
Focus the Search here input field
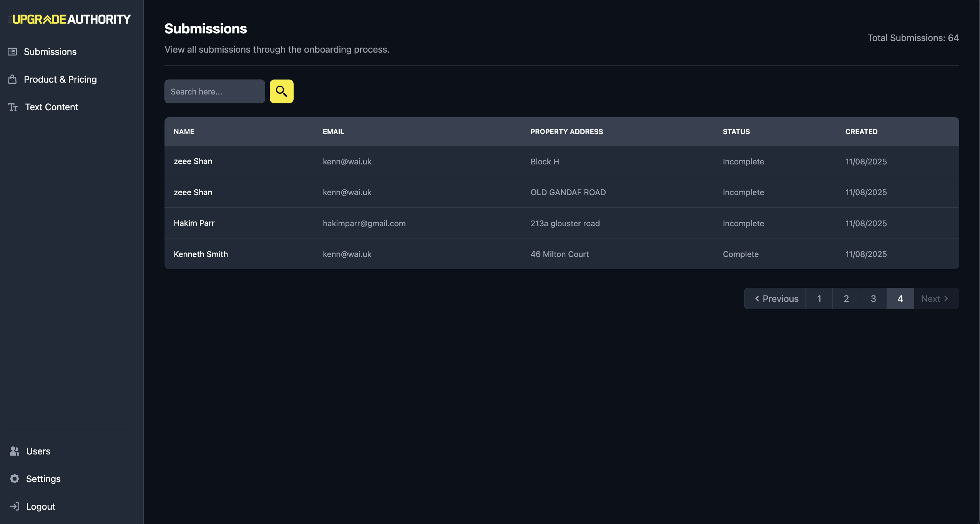pyautogui.click(x=214, y=91)
